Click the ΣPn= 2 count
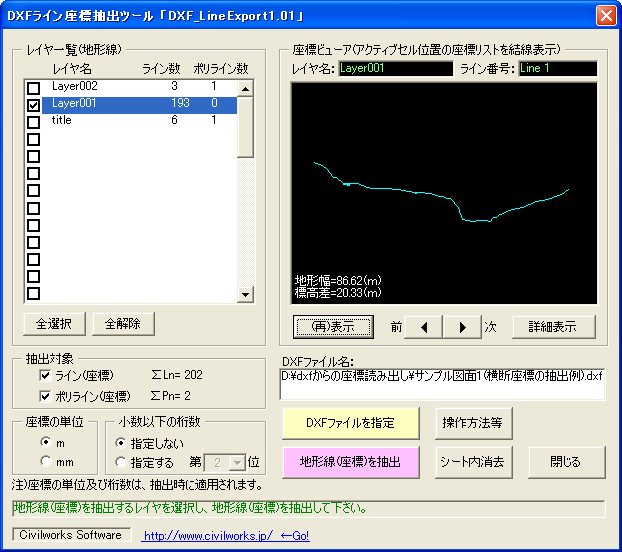The width and height of the screenshot is (622, 552). click(171, 396)
